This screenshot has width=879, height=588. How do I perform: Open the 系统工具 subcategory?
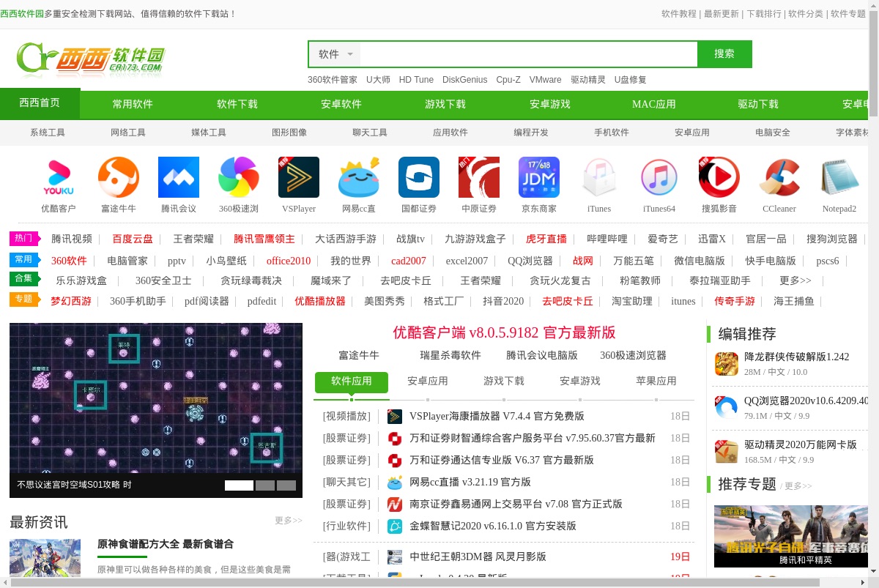click(x=48, y=133)
